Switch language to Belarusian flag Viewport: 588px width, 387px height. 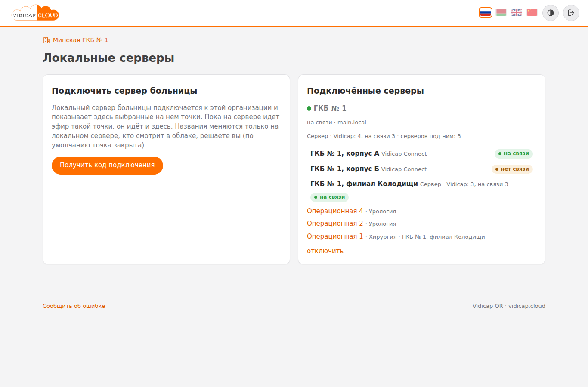coord(501,12)
